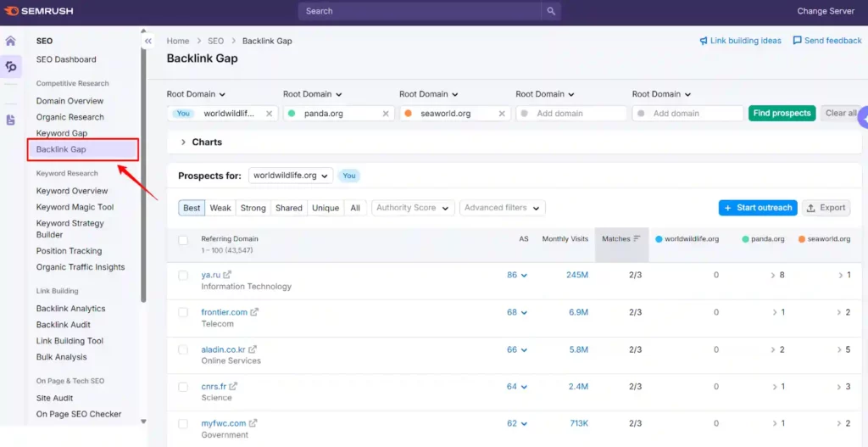Image resolution: width=868 pixels, height=447 pixels.
Task: Switch to the Weak tab
Action: click(x=220, y=208)
